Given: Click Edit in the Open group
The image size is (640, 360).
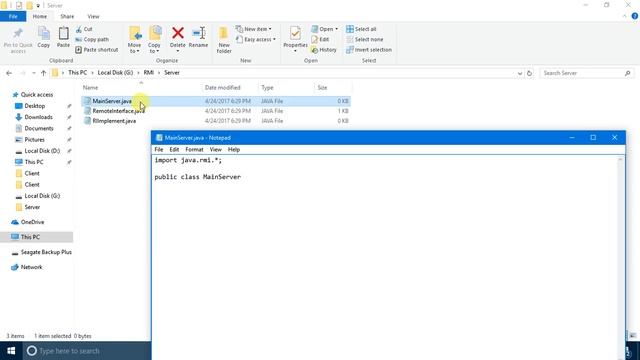Looking at the screenshot, I should [320, 39].
